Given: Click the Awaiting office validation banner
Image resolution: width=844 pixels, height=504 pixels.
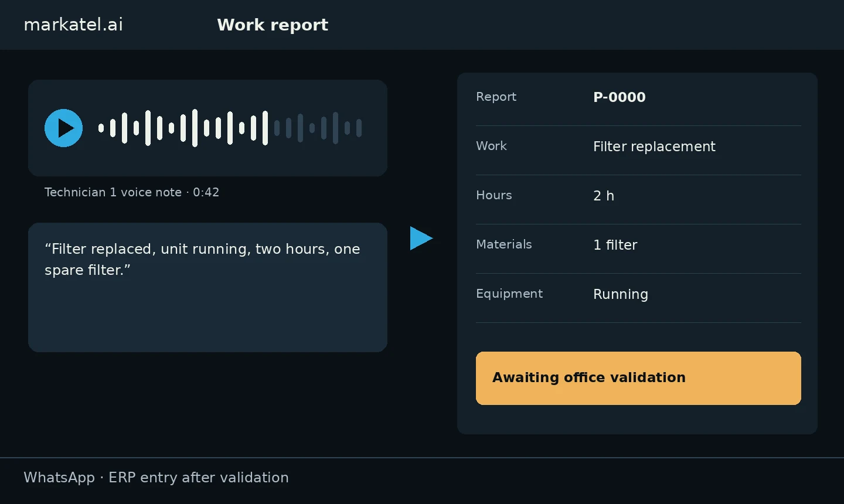Looking at the screenshot, I should pos(638,378).
